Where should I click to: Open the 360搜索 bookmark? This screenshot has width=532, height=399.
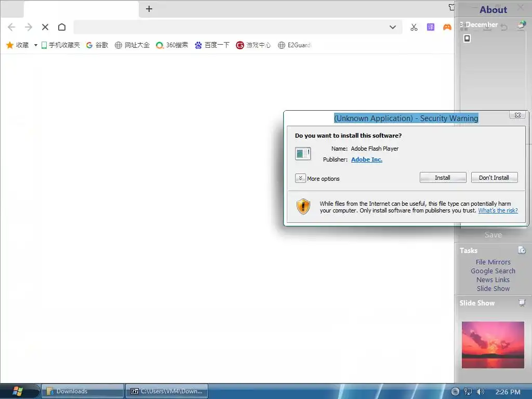[x=171, y=45]
